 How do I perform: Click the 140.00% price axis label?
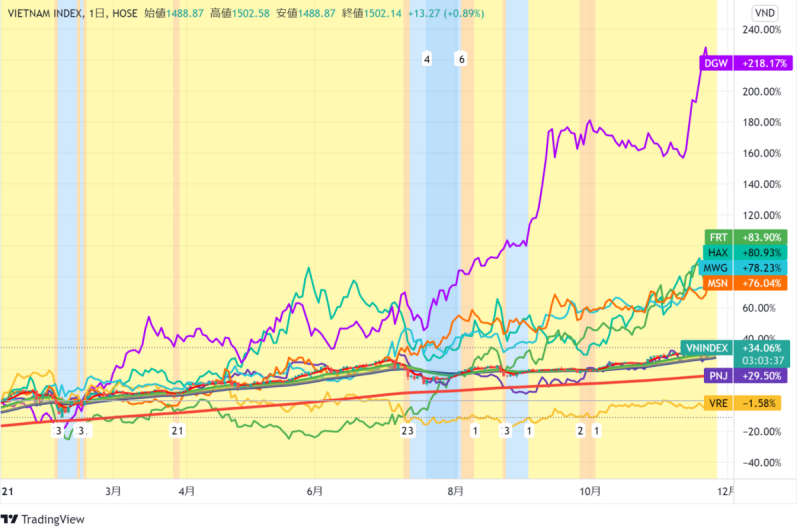coord(762,185)
